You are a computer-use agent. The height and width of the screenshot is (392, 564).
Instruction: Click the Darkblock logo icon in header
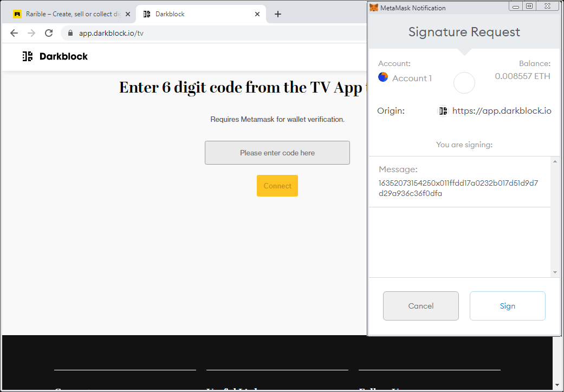pyautogui.click(x=28, y=56)
